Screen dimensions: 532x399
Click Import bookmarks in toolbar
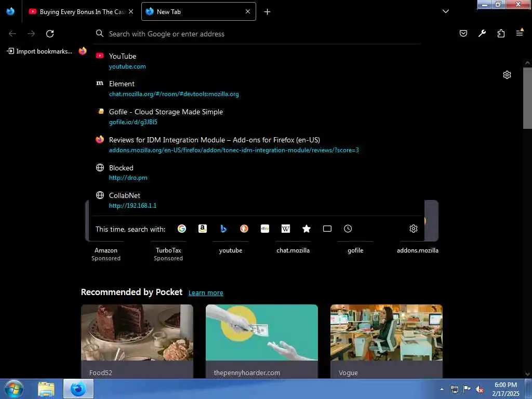tap(39, 51)
